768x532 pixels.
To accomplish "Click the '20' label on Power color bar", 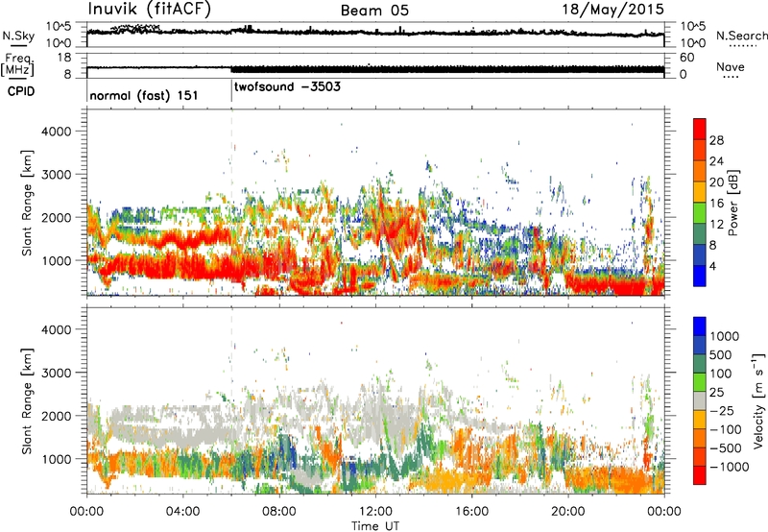I will coord(716,182).
